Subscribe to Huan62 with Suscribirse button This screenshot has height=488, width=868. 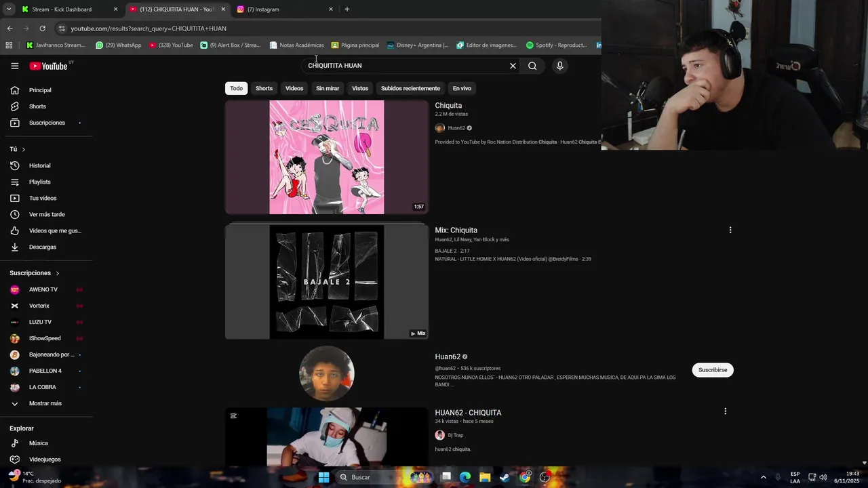713,370
